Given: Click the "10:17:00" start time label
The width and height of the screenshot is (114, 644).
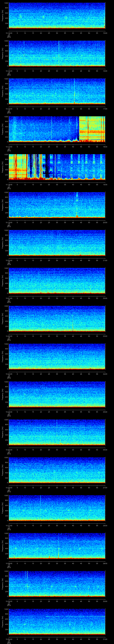Looking at the screenshot, I should pos(9,147).
